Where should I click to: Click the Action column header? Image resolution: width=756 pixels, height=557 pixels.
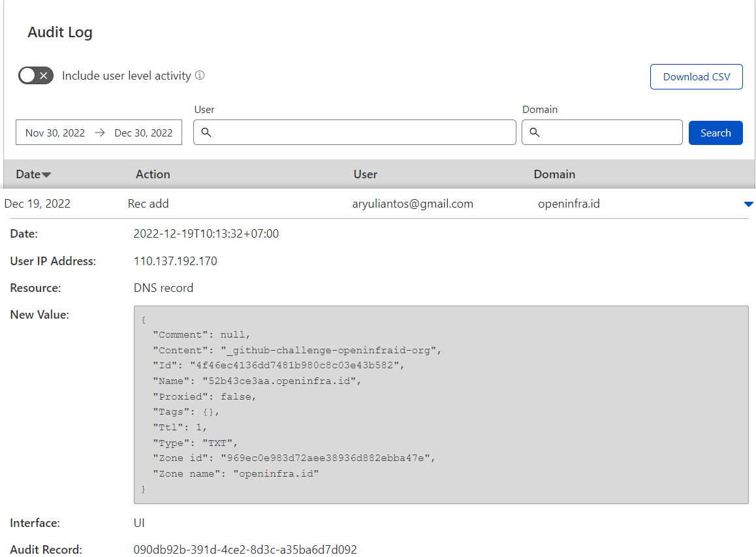tap(153, 174)
